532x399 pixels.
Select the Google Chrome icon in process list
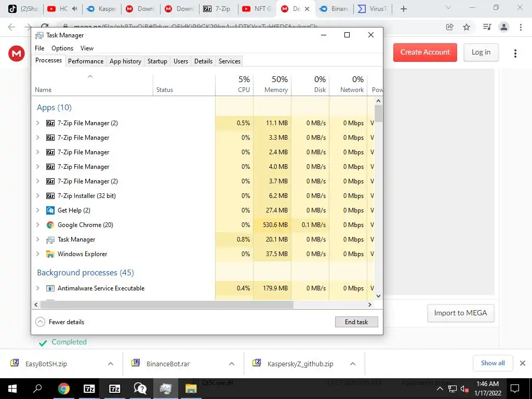pyautogui.click(x=50, y=225)
